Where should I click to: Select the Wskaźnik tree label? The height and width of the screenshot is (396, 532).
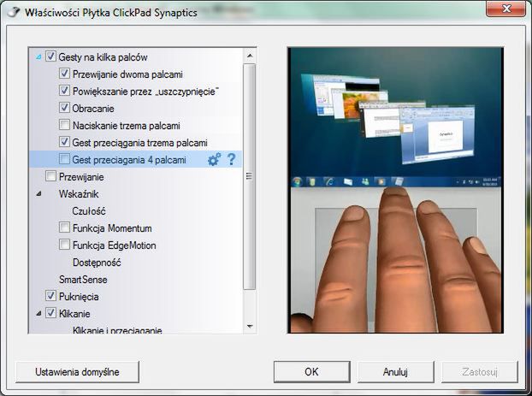click(79, 194)
